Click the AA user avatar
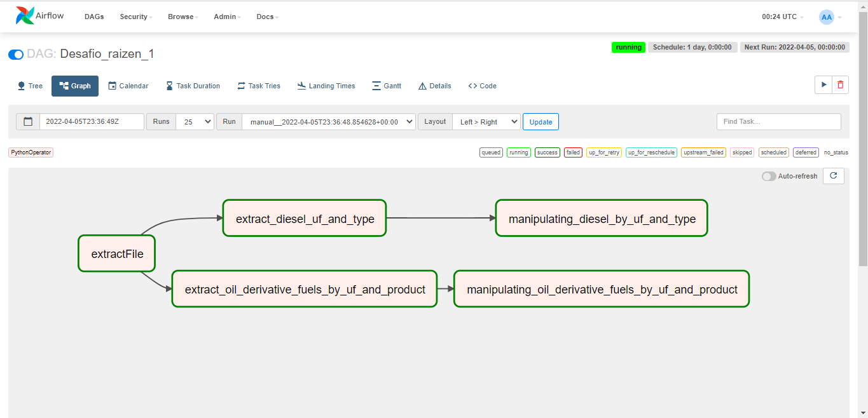 tap(827, 17)
